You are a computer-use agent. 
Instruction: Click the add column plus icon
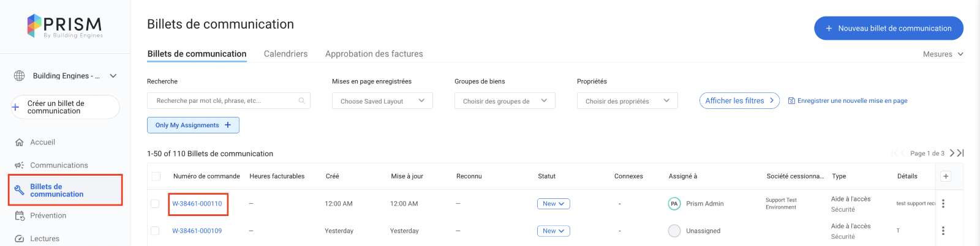(946, 176)
